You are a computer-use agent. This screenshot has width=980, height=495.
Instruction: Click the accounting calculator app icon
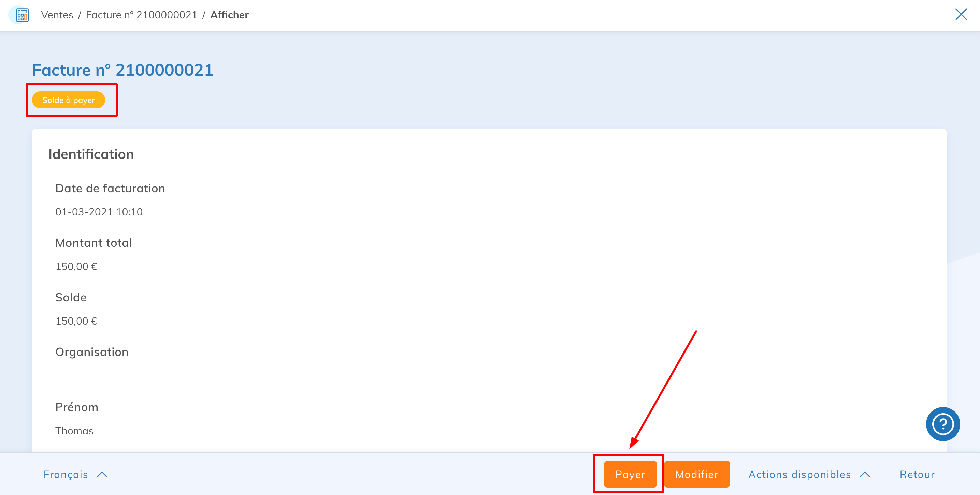22,15
